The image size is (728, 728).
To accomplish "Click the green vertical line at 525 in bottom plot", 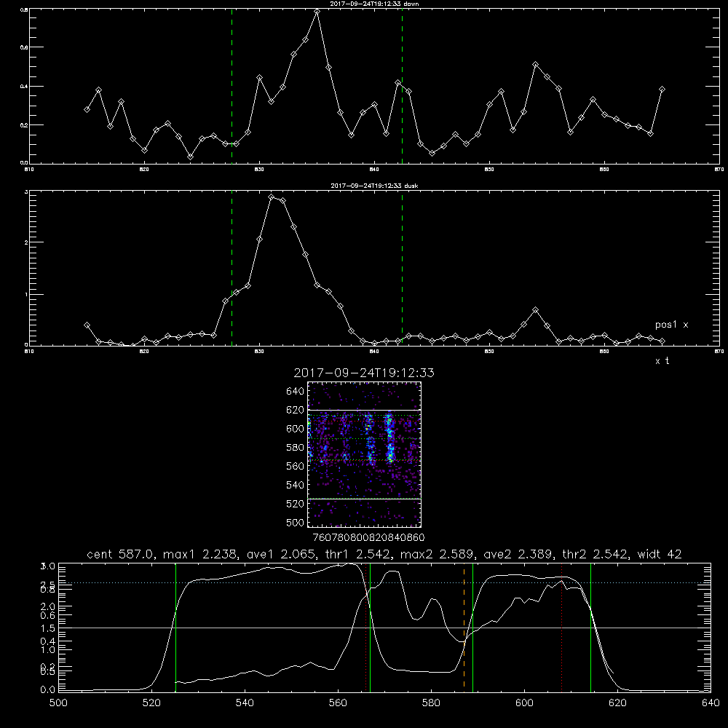I will (175, 628).
